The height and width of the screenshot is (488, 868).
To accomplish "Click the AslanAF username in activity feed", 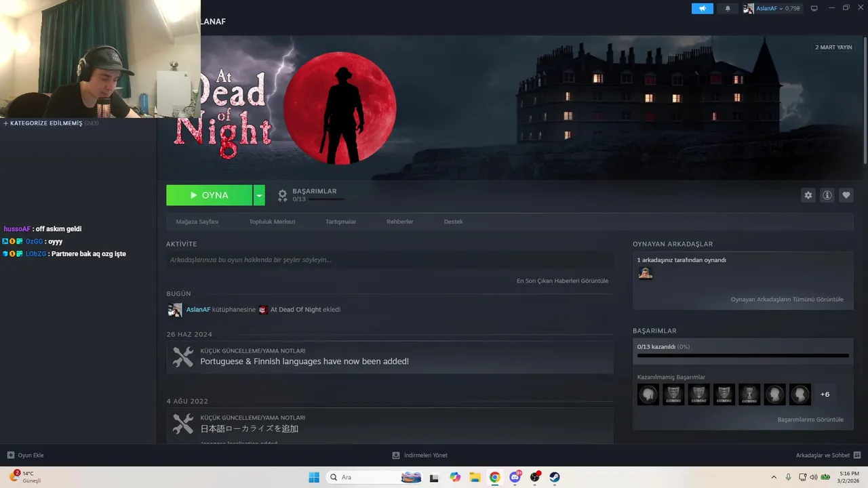I will pos(198,310).
